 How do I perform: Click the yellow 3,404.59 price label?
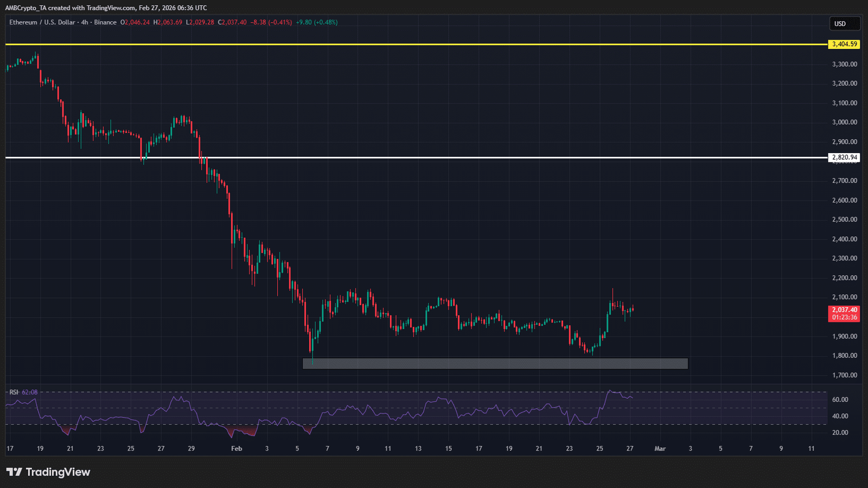point(845,44)
